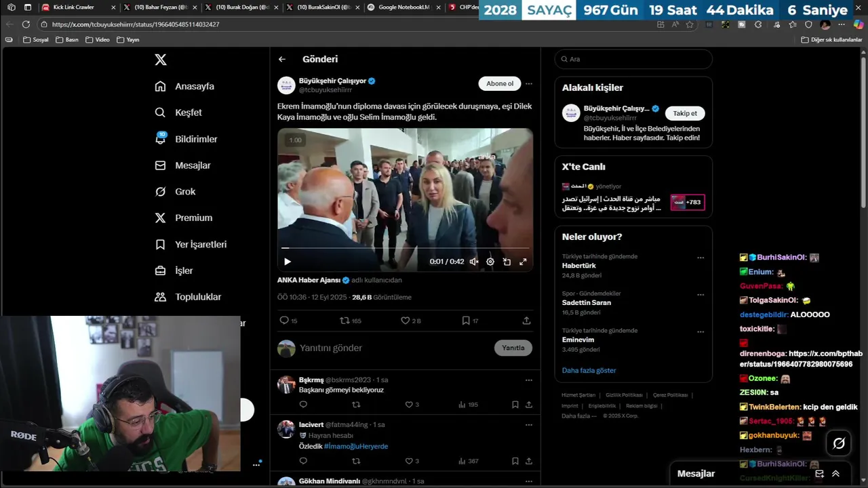Open Keşfet explore page

coord(178,113)
